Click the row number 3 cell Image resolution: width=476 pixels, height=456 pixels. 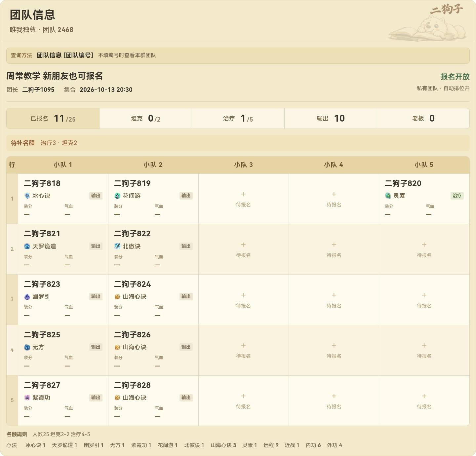(12, 299)
